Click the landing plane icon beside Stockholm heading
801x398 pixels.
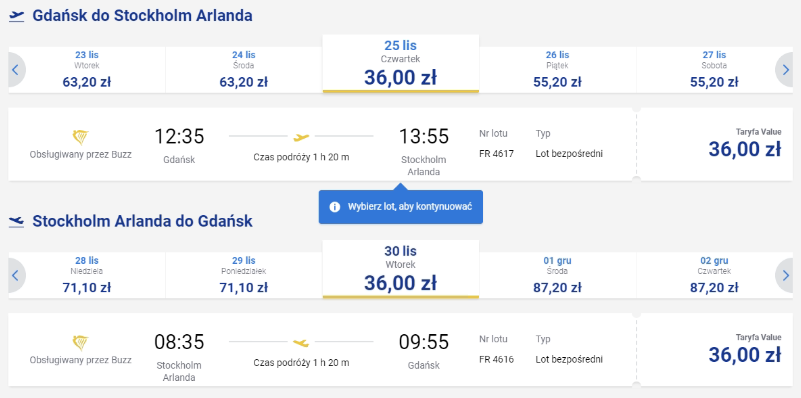point(16,221)
